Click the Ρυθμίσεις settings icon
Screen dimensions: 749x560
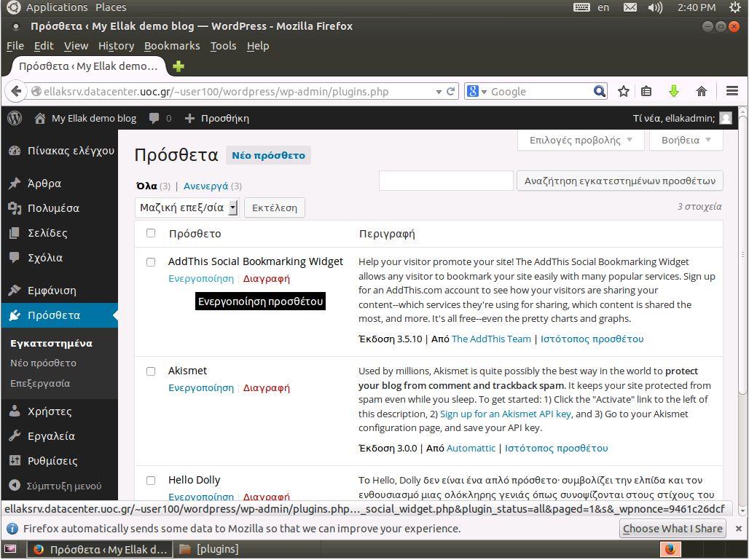[x=15, y=461]
